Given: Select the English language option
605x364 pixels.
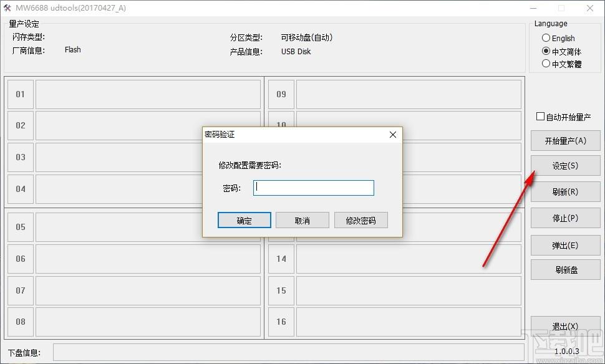Looking at the screenshot, I should point(546,38).
